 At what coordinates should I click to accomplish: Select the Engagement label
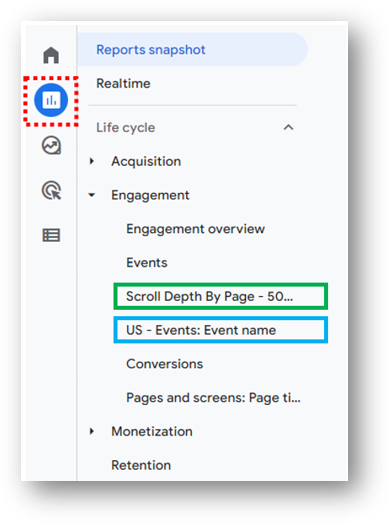pos(150,195)
